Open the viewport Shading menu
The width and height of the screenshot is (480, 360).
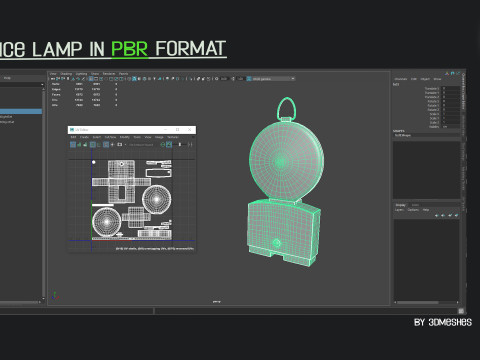pyautogui.click(x=66, y=74)
